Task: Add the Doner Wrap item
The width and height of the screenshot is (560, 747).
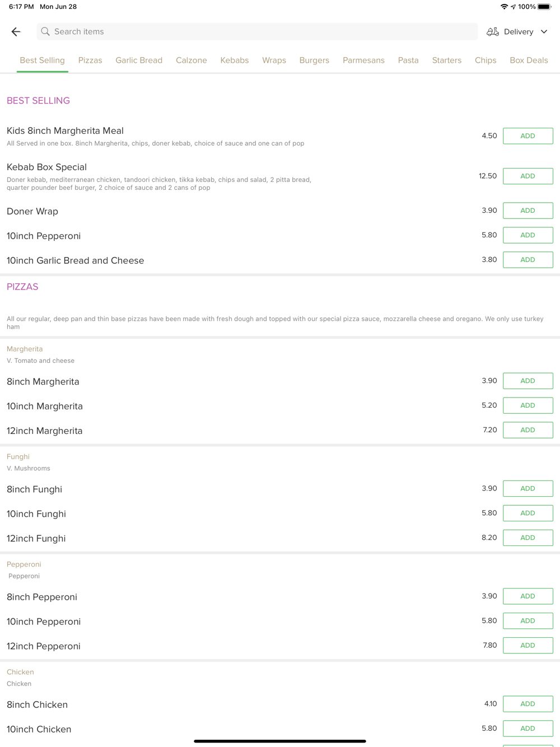Action: [528, 211]
